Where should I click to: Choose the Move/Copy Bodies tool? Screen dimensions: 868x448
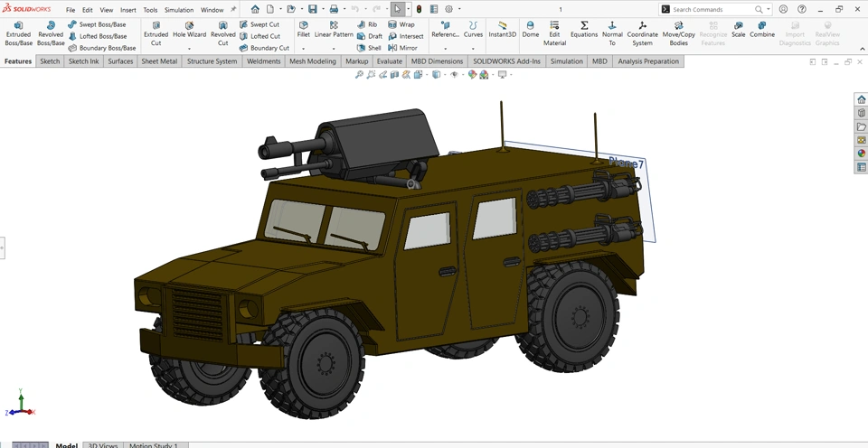click(x=678, y=33)
